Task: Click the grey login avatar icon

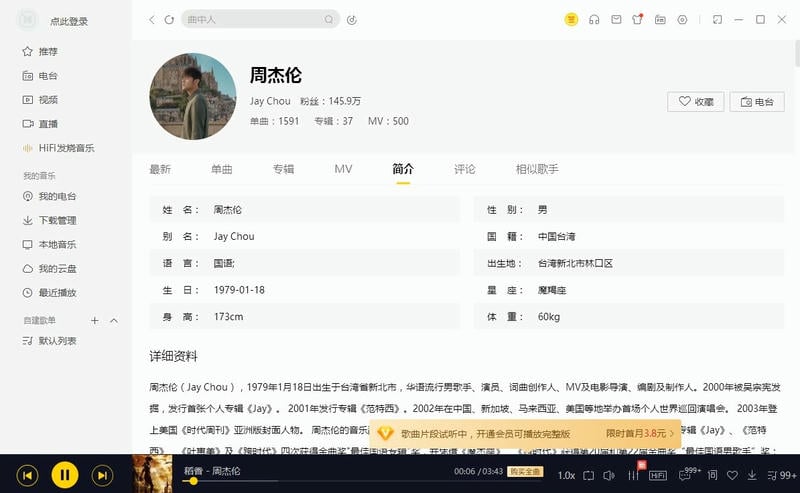Action: [28, 20]
